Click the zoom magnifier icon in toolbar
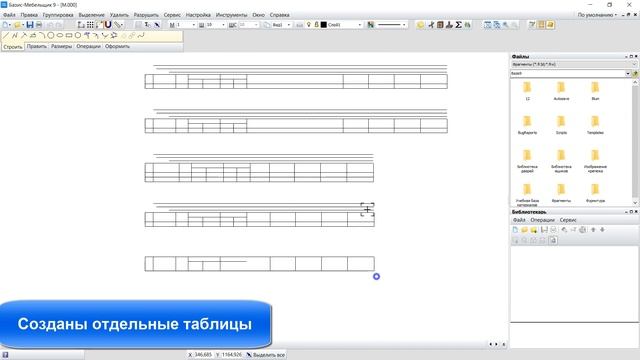Screen dimensions: 640x360 [x=506, y=25]
